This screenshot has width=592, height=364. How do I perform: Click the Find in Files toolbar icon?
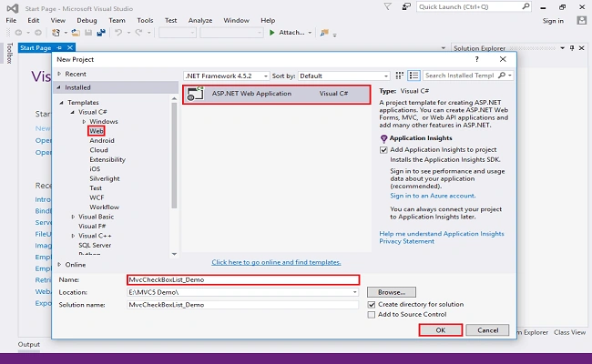pyautogui.click(x=324, y=33)
